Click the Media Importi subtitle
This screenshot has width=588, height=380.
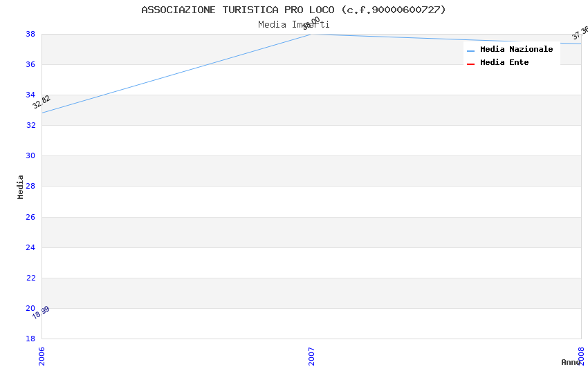pyautogui.click(x=293, y=25)
